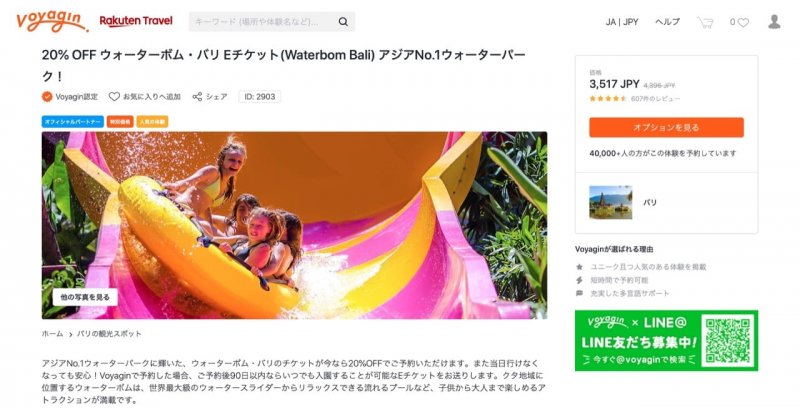Open the JA | JPY language currency selector
This screenshot has width=800, height=409.
622,22
